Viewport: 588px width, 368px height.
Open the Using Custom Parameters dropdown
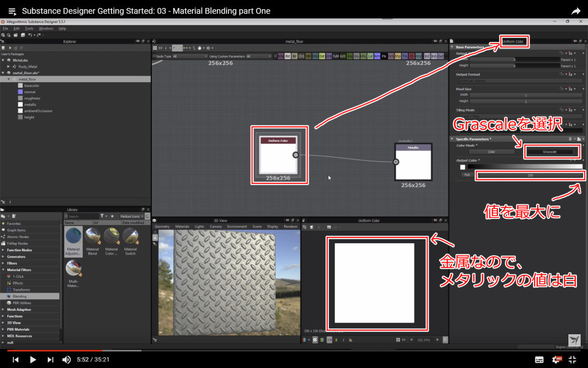click(258, 56)
